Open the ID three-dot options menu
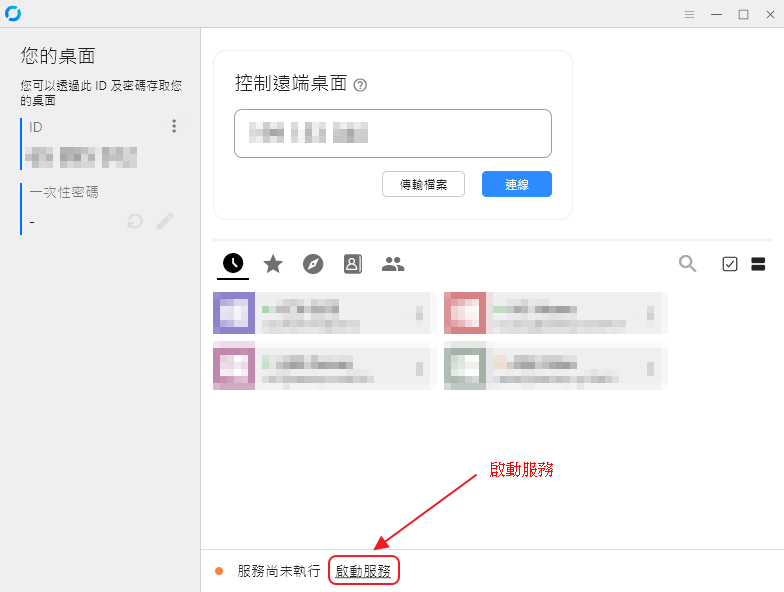 point(174,126)
